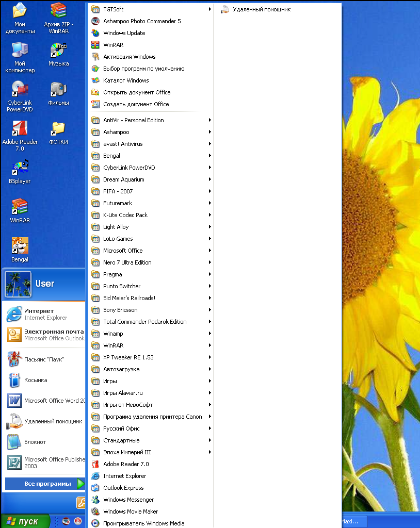Click red round quick launch icon in taskbar
Image resolution: width=420 pixels, height=528 pixels.
coord(78,521)
